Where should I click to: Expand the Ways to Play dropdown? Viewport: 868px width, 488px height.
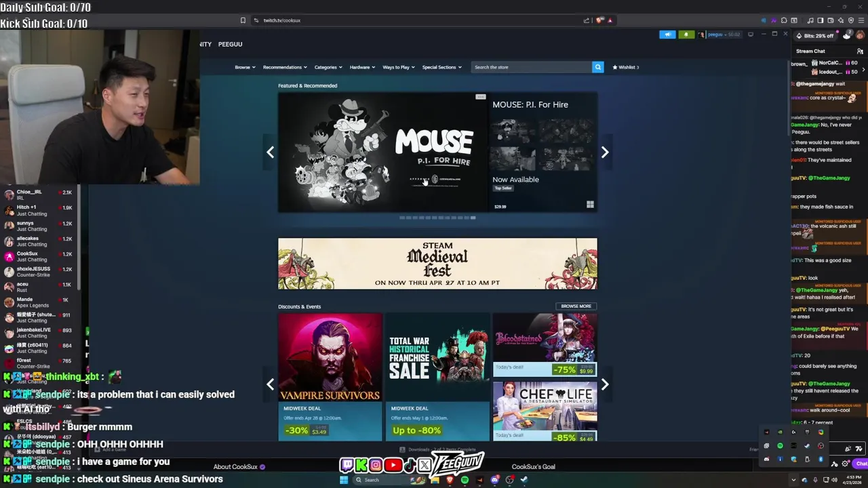coord(399,67)
